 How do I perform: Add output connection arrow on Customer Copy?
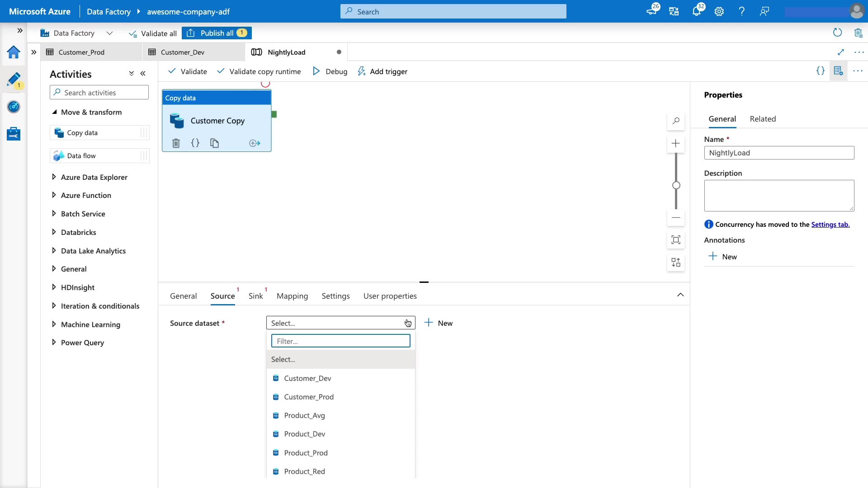(255, 143)
